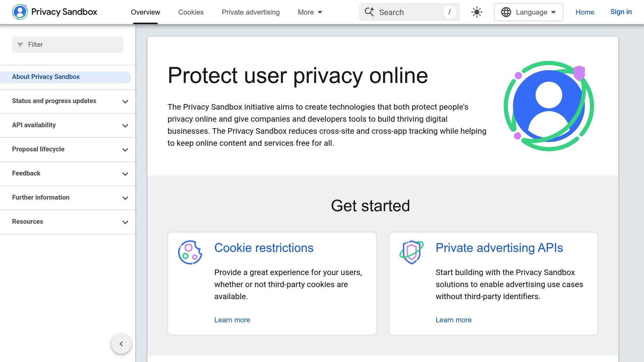The image size is (644, 362).
Task: Click the large user privacy hero illustration
Action: (549, 106)
